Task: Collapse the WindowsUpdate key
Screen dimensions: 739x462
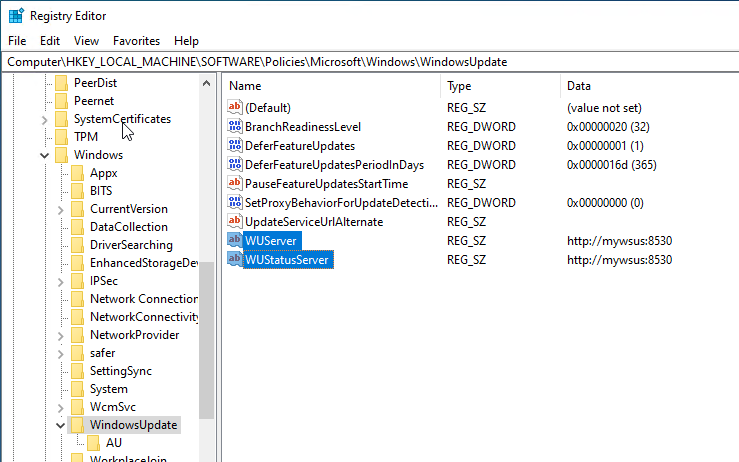Action: click(x=60, y=425)
